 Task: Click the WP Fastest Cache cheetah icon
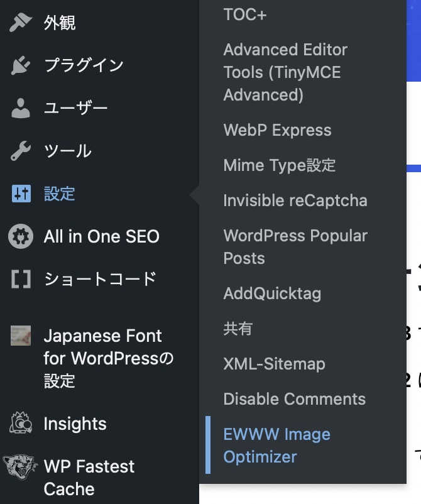[x=20, y=466]
